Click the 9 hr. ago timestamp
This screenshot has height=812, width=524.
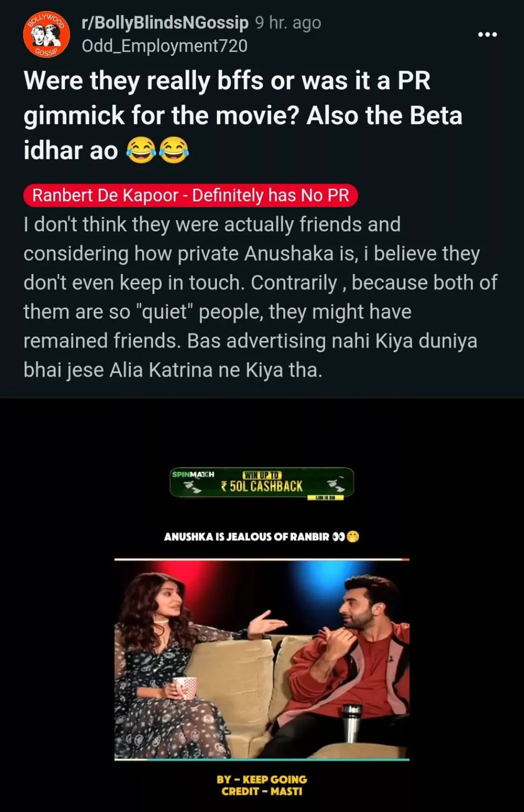[288, 22]
